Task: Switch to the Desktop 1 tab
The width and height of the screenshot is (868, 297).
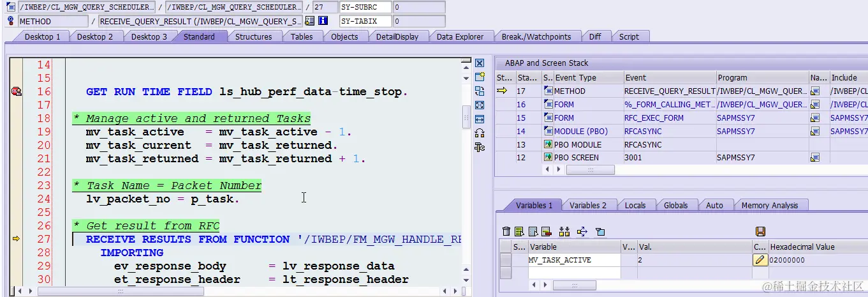Action: click(42, 36)
